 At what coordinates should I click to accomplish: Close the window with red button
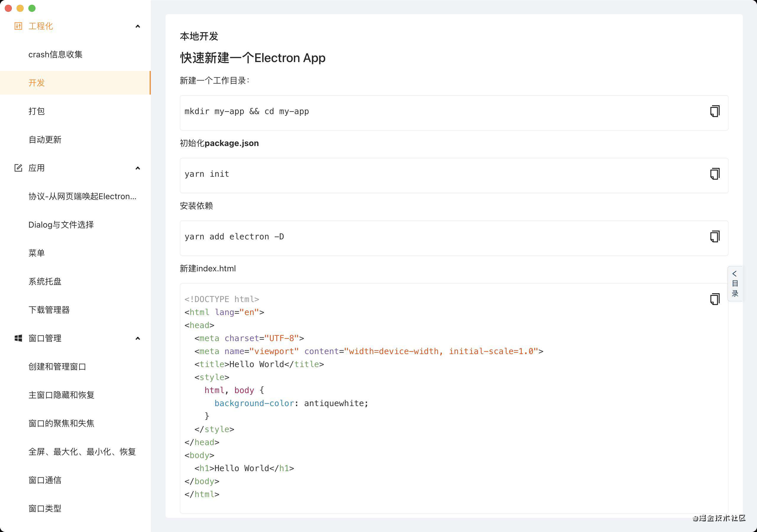click(8, 8)
